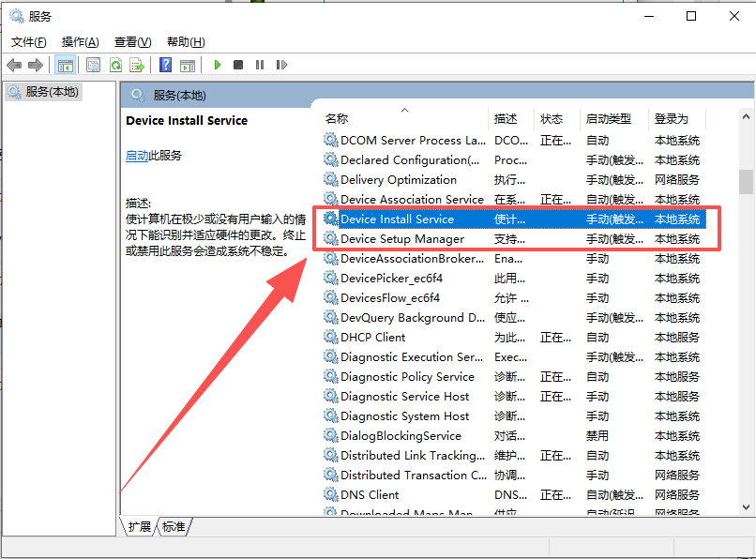Click the Forward arrow toolbar icon
The width and height of the screenshot is (756, 559).
pos(36,65)
